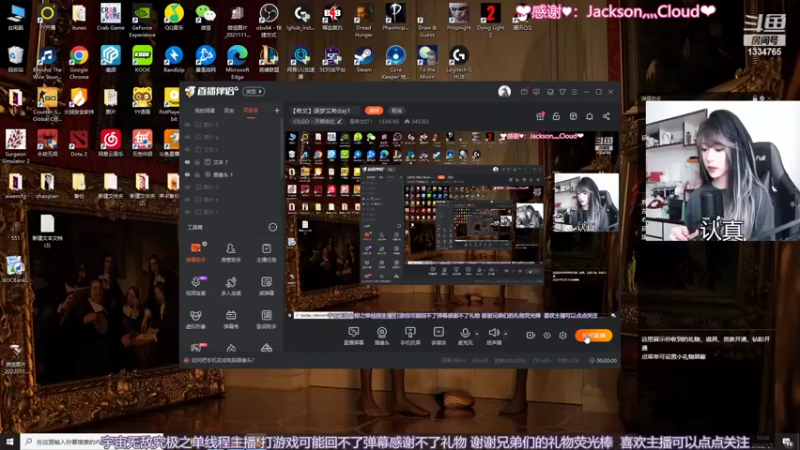The width and height of the screenshot is (800, 450).
Task: Expand the 工具箱 more options circle
Action: pyautogui.click(x=273, y=227)
